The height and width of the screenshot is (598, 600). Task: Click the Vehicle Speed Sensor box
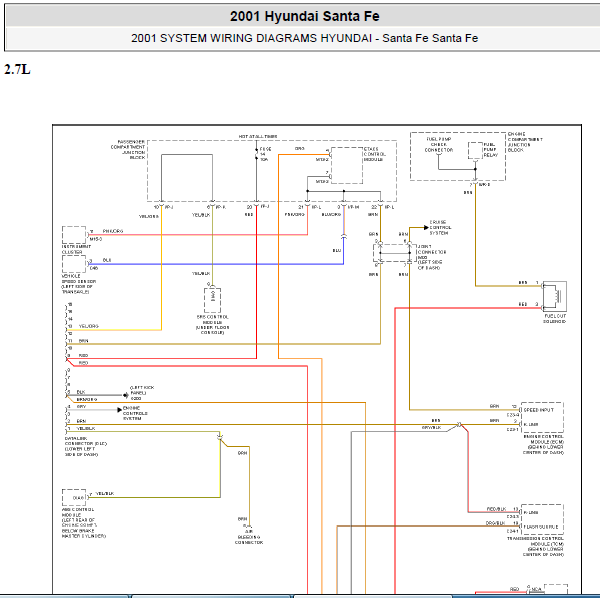pyautogui.click(x=74, y=264)
